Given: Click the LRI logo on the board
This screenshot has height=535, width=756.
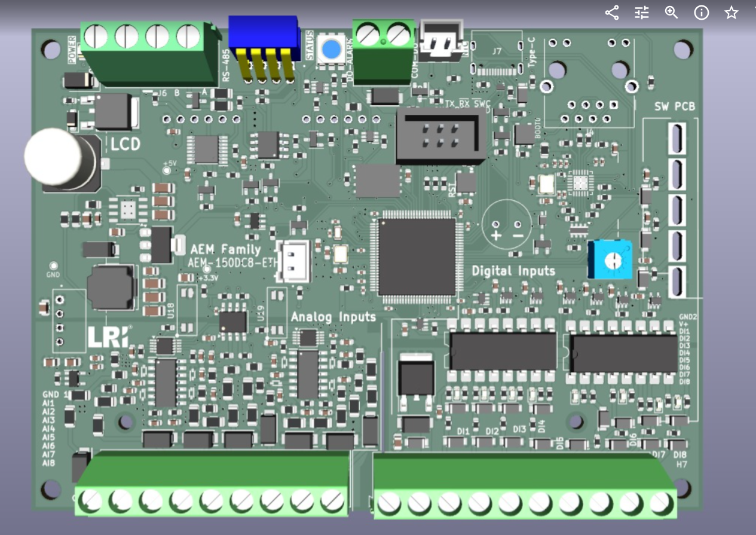Looking at the screenshot, I should pyautogui.click(x=108, y=337).
